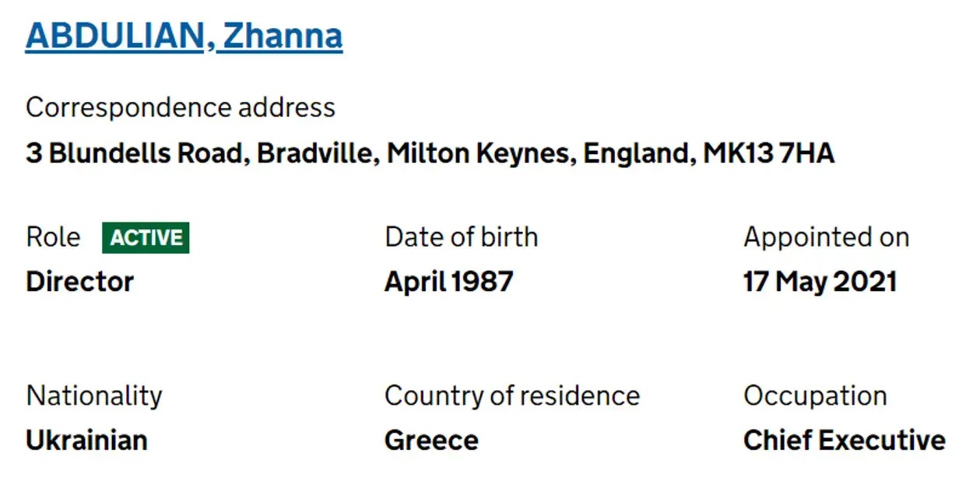Click the green ACTIVE status badge

pos(146,238)
